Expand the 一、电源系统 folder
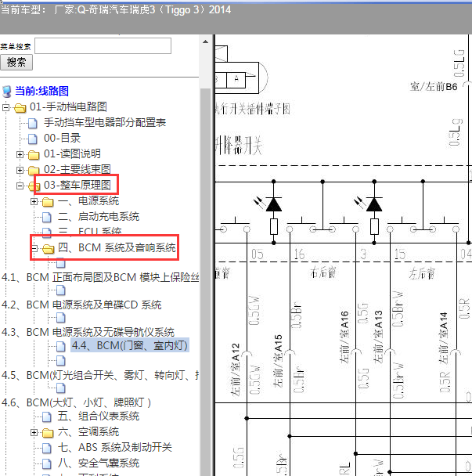 pyautogui.click(x=34, y=201)
